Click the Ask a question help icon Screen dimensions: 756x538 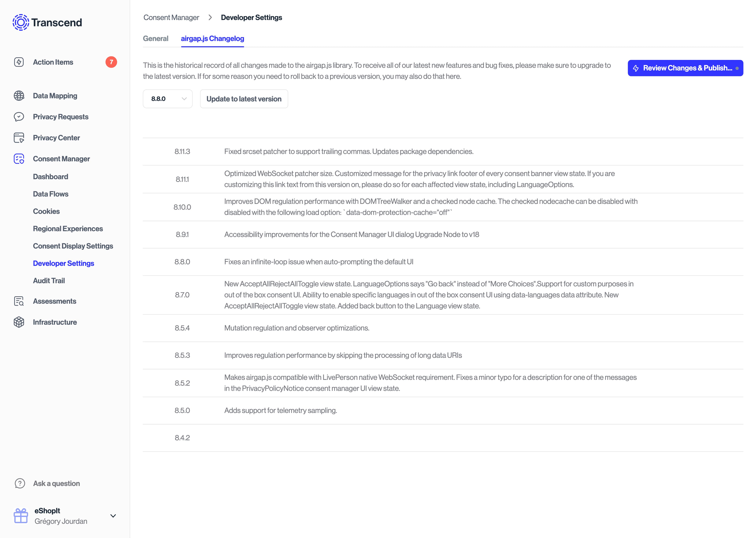pyautogui.click(x=20, y=483)
